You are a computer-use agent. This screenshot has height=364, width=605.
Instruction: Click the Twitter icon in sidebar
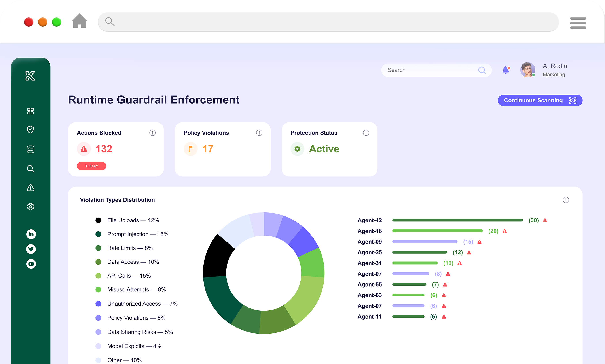(31, 249)
